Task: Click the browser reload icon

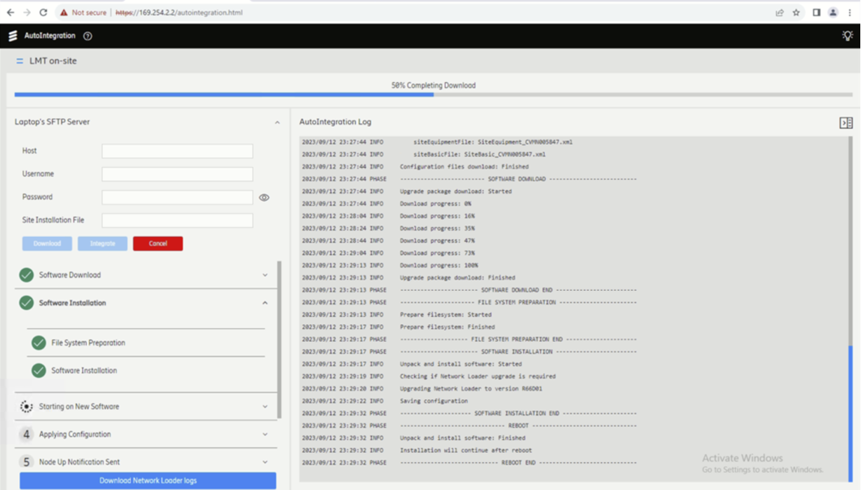Action: 43,13
